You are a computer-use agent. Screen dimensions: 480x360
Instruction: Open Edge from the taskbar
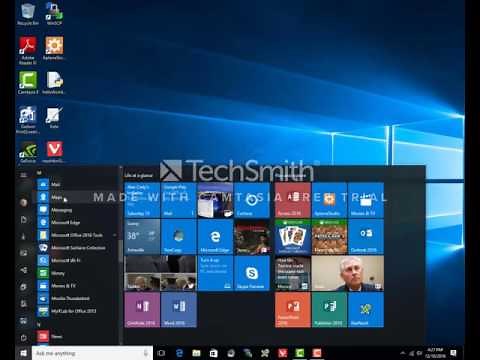[179, 353]
